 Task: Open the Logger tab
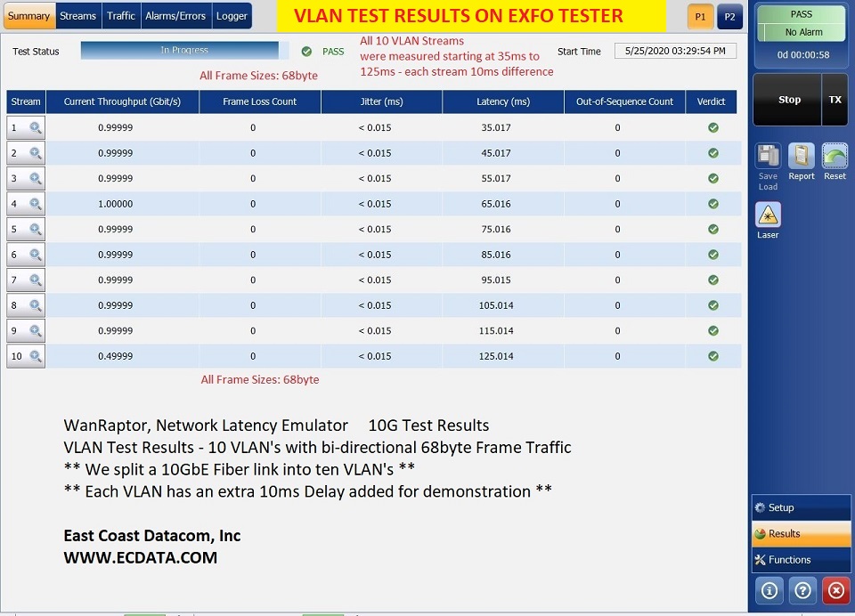point(232,15)
